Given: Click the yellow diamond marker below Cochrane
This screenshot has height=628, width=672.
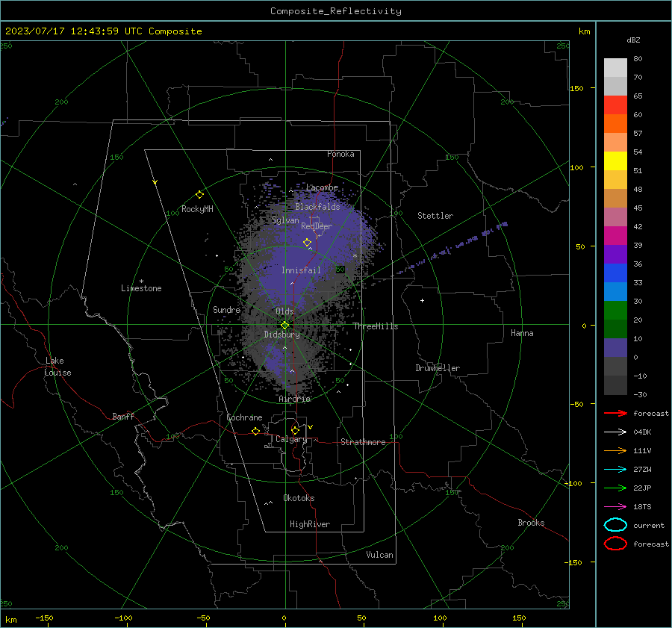Looking at the screenshot, I should 256,431.
